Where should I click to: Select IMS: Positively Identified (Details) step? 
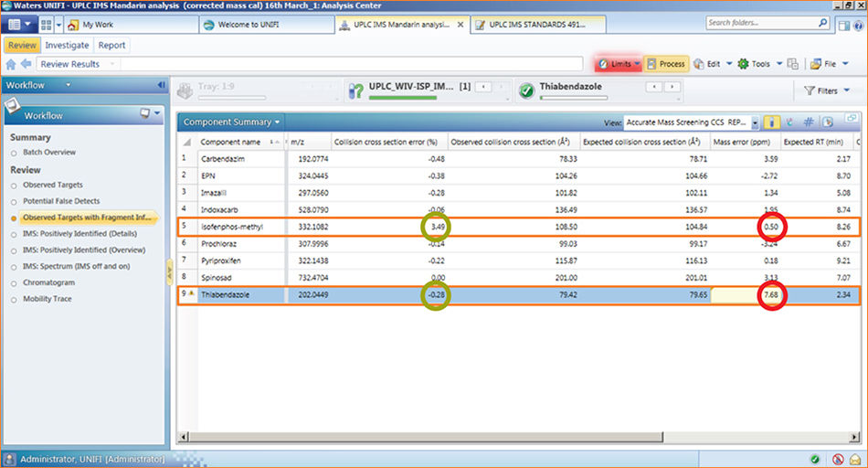coord(79,234)
